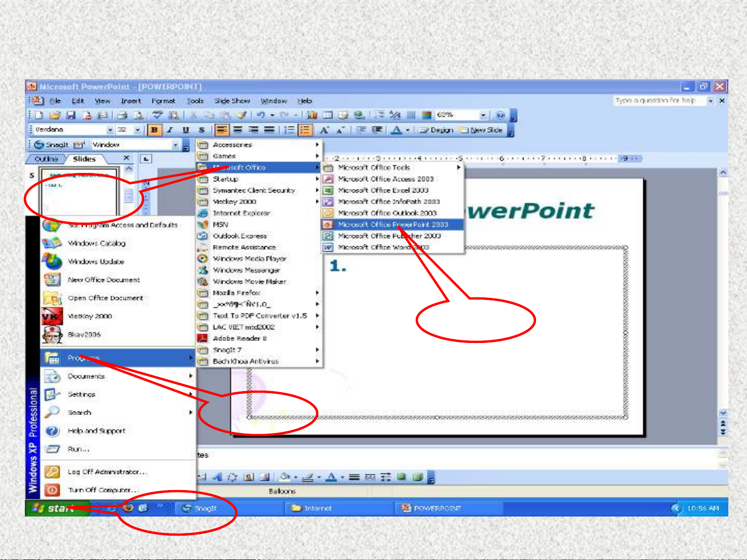Click Decrease Font Size icon
Viewport: 747px width, 560px height.
340,130
